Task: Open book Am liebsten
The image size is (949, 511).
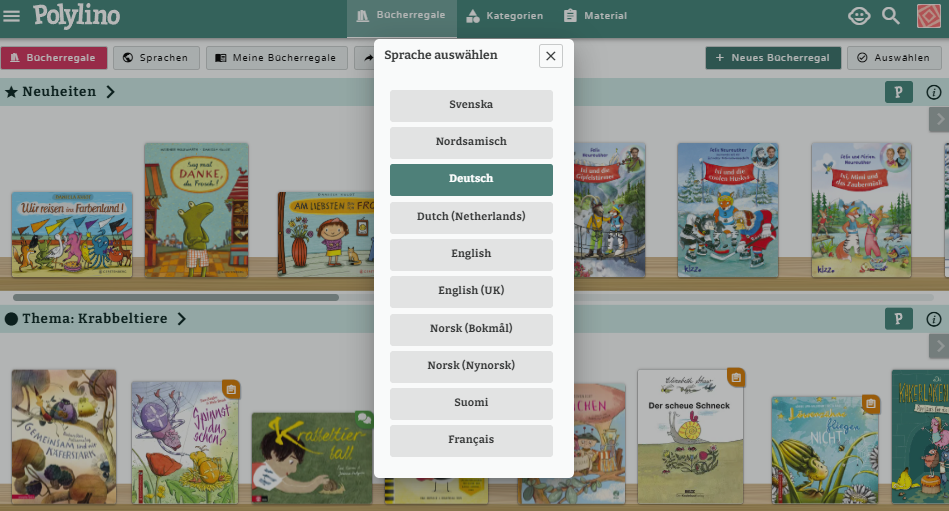Action: click(x=326, y=235)
